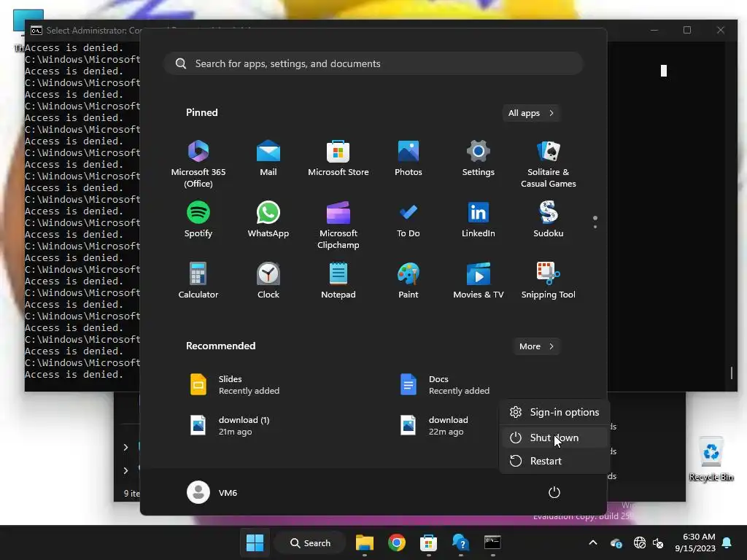Open the Recycle Bin on desktop
This screenshot has width=747, height=560.
click(x=711, y=459)
